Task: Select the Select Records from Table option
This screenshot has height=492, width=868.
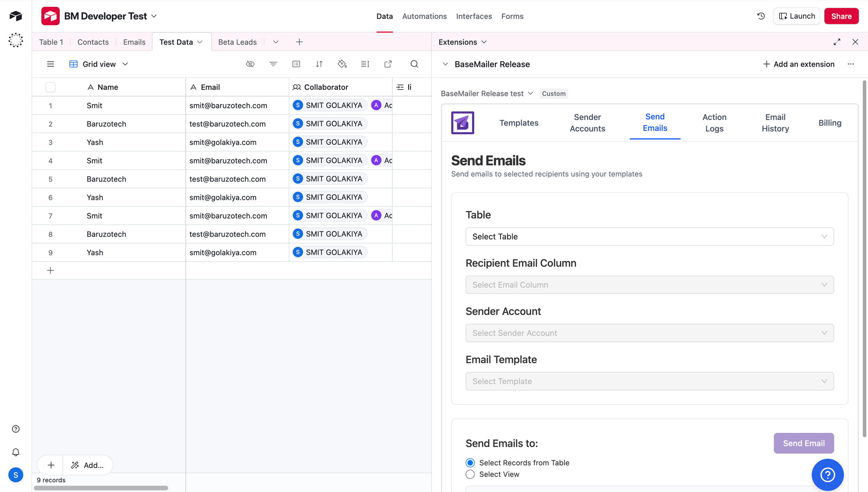Action: tap(470, 462)
